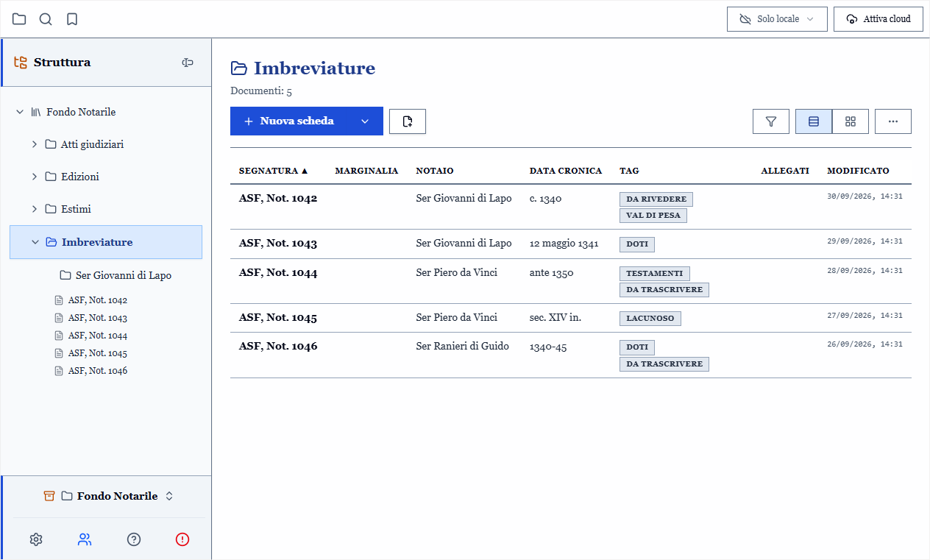930x560 pixels.
Task: Switch to grid view layout
Action: pos(851,121)
